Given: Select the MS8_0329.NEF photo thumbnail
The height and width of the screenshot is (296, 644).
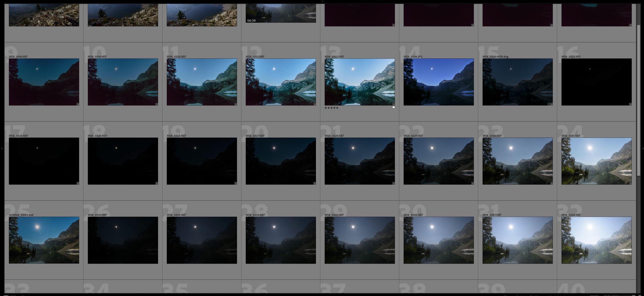Looking at the screenshot, I should coord(439,161).
